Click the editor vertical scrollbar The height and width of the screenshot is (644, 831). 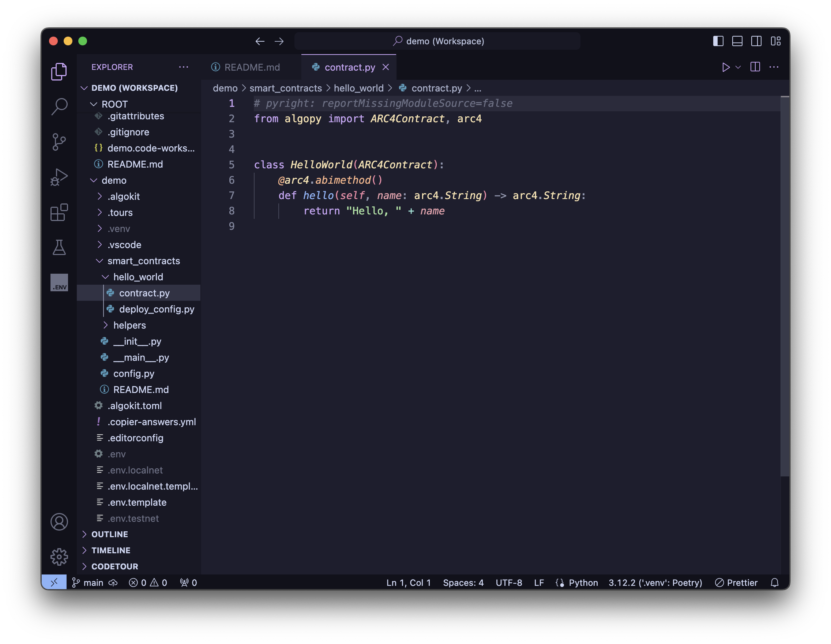click(x=785, y=285)
